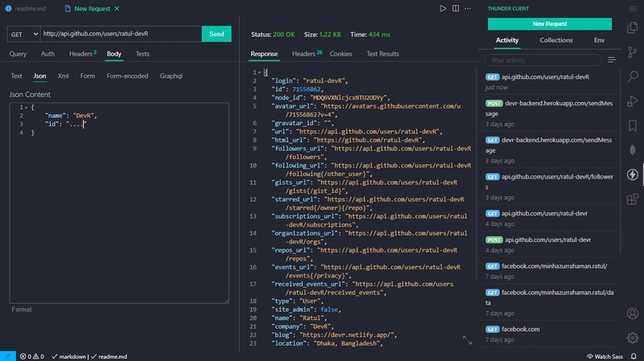Switch to the readme.md tab

tap(26, 9)
